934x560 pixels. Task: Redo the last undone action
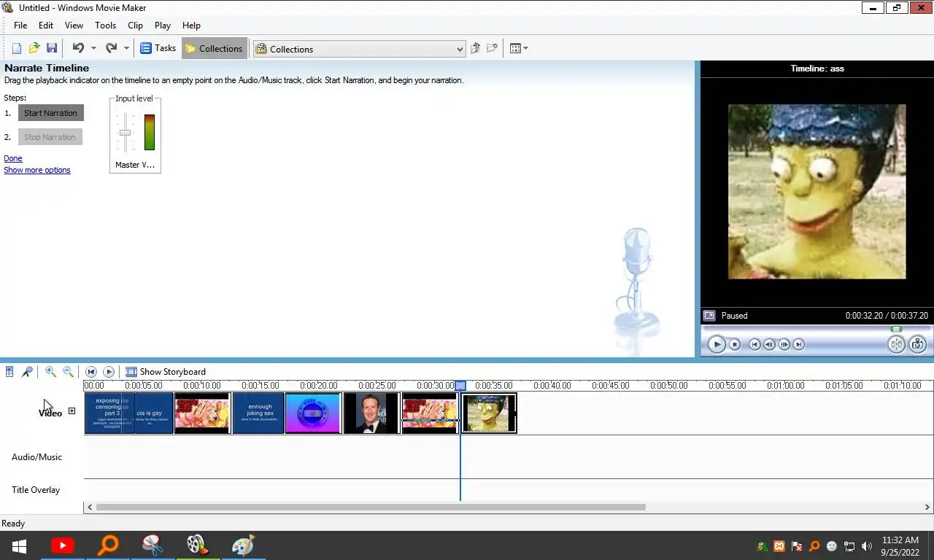(x=111, y=48)
